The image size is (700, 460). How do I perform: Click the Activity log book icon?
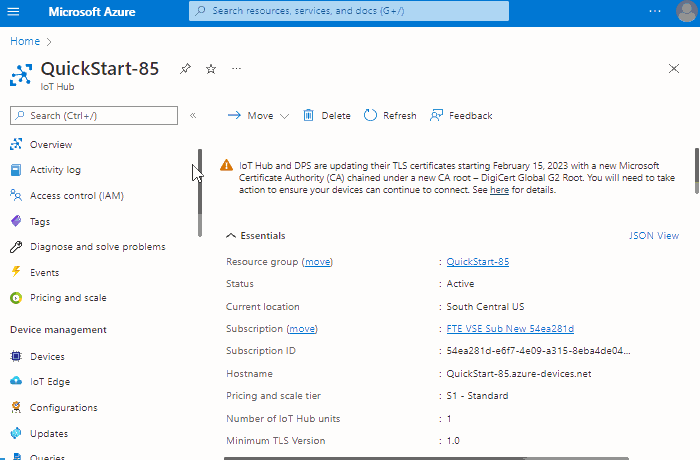(x=16, y=170)
